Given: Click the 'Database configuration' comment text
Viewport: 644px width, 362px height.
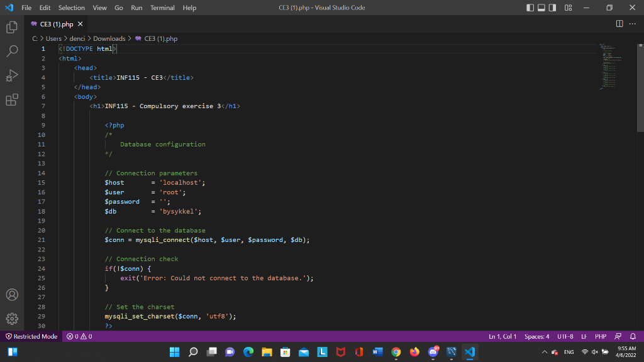Looking at the screenshot, I should pyautogui.click(x=163, y=145).
